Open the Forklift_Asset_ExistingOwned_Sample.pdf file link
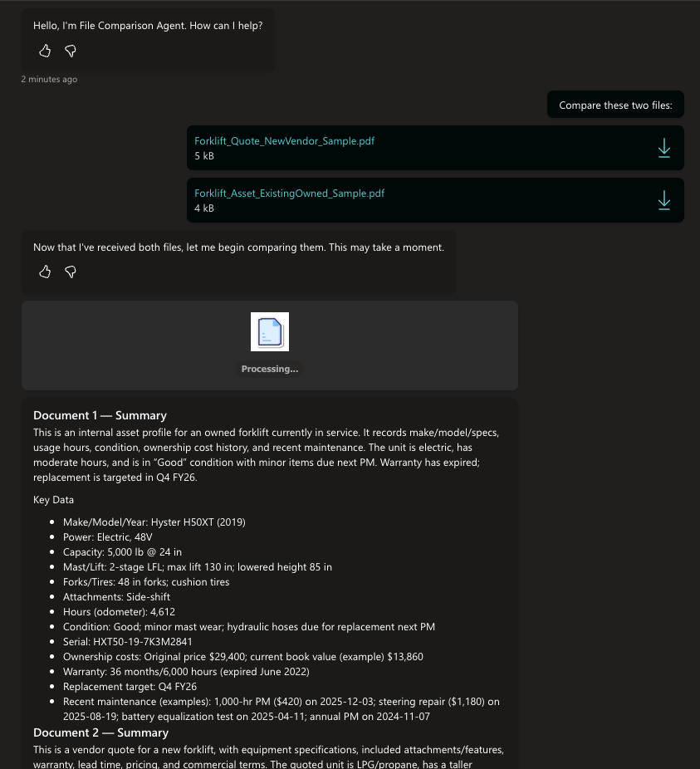 [289, 193]
